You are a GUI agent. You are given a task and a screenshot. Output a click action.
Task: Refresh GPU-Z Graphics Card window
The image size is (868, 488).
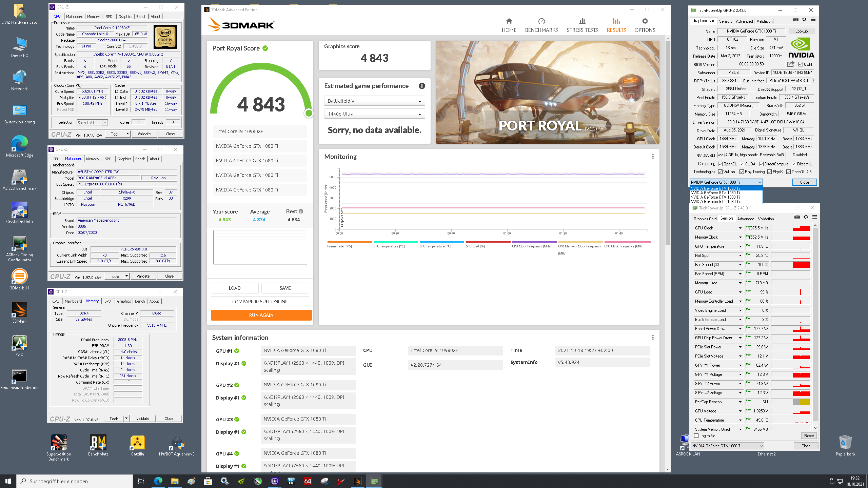[804, 20]
